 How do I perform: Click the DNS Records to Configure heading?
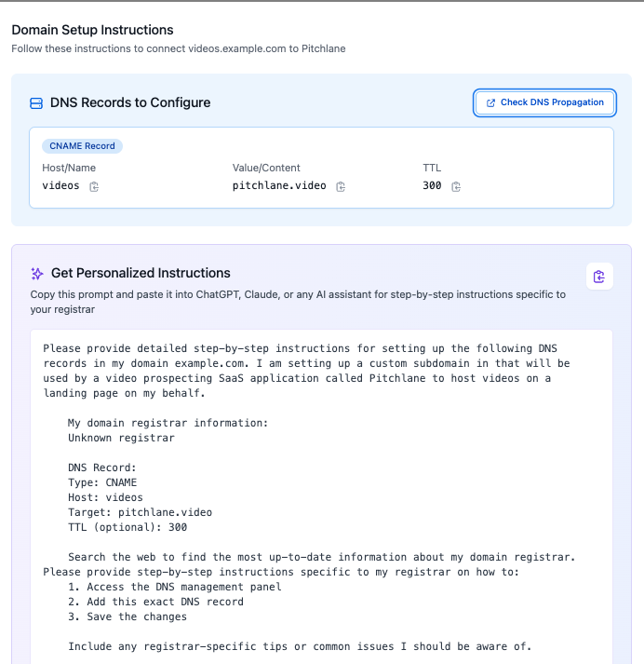point(130,102)
